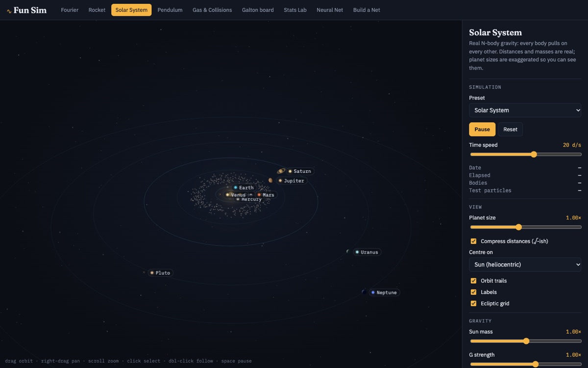Click the Jupiter planet body
Image resolution: width=588 pixels, height=368 pixels.
pos(270,181)
